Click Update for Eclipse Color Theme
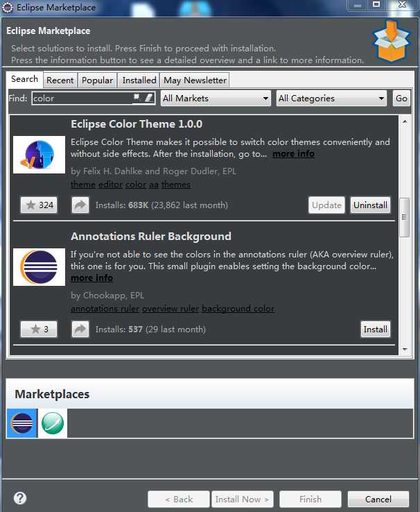Viewport: 420px width, 512px height. 326,205
